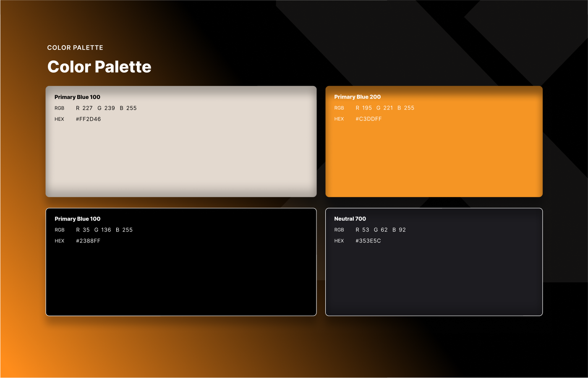Click the RGB values R 53 G 62 B 92
This screenshot has height=378, width=588.
coord(381,230)
